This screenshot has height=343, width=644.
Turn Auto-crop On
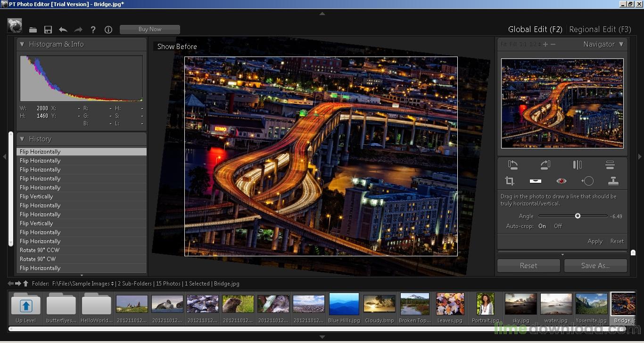coord(542,226)
